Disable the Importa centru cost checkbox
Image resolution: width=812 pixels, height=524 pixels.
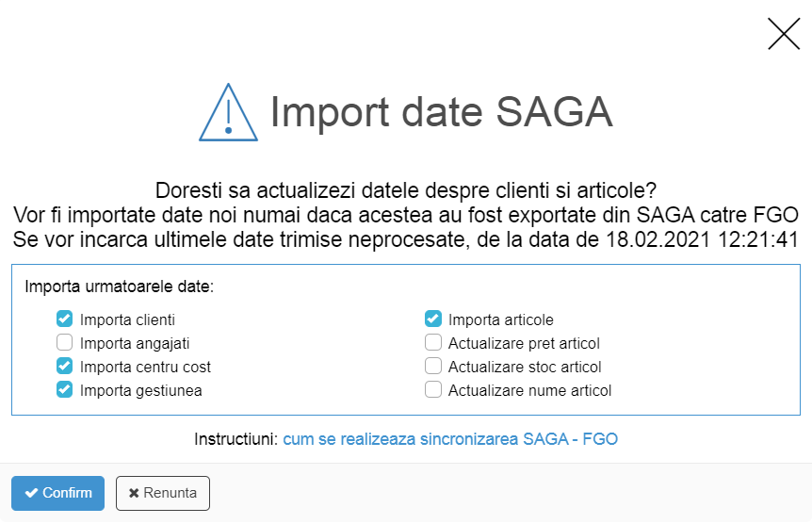65,367
